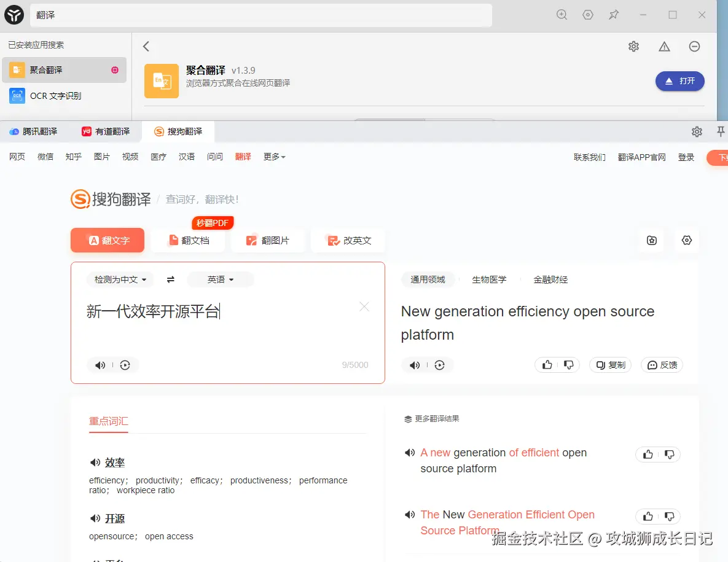
Task: Click the 反馈 feedback button
Action: pyautogui.click(x=662, y=365)
